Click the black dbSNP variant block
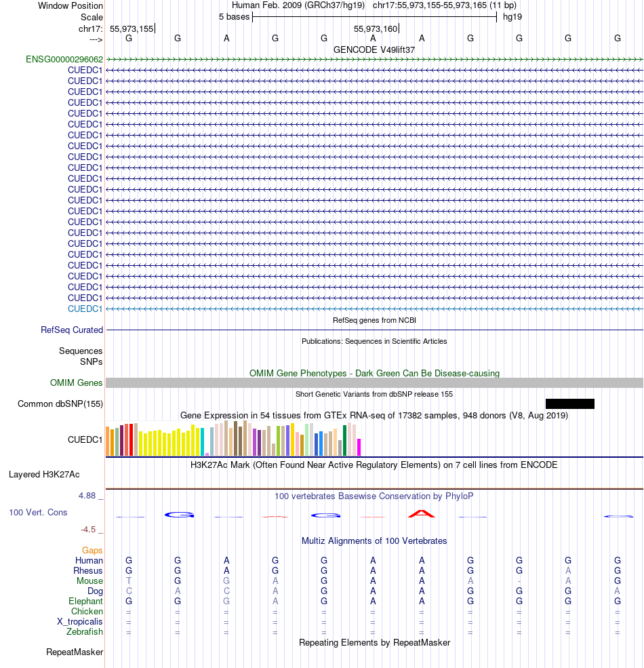This screenshot has height=668, width=644. (x=570, y=404)
